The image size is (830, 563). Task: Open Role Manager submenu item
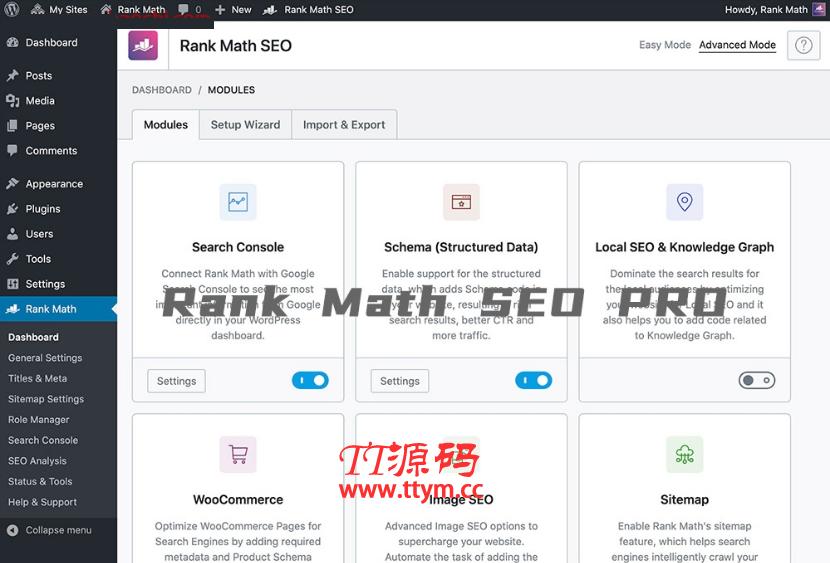click(x=39, y=420)
